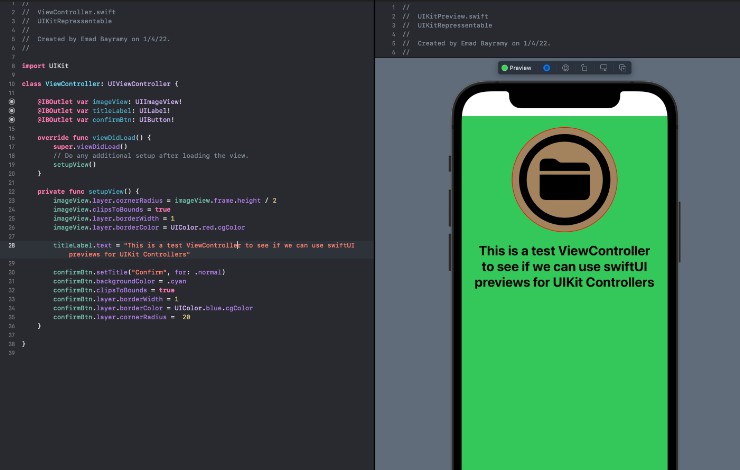
Task: Click the gear-shaped icon in preview toolbar
Action: coord(565,68)
